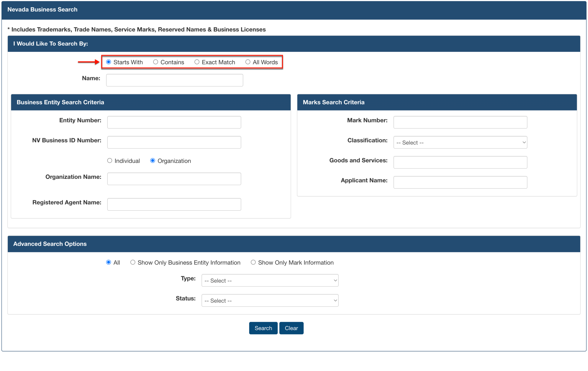Click the 'Status:' label

click(x=186, y=298)
